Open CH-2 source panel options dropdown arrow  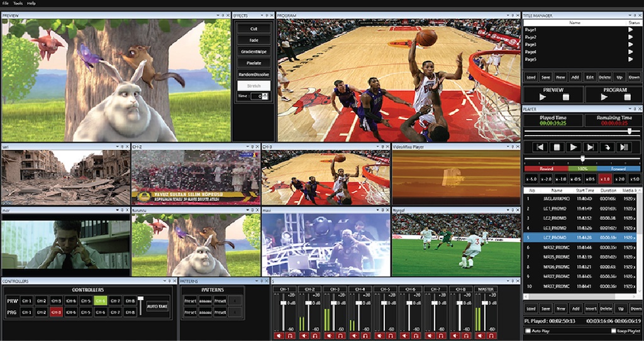(247, 146)
